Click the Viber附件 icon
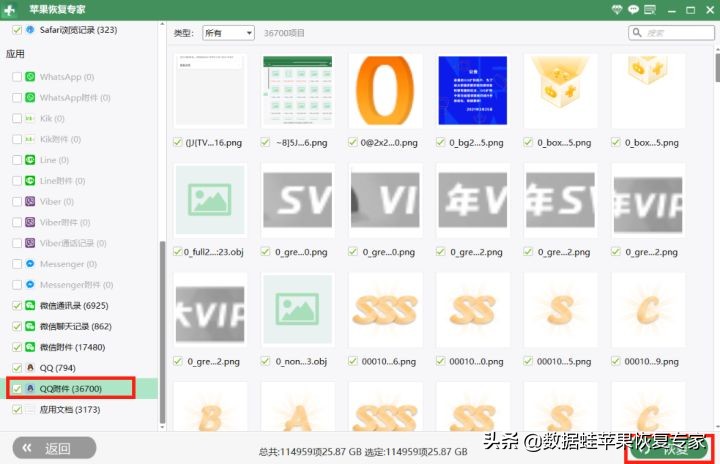 point(30,222)
